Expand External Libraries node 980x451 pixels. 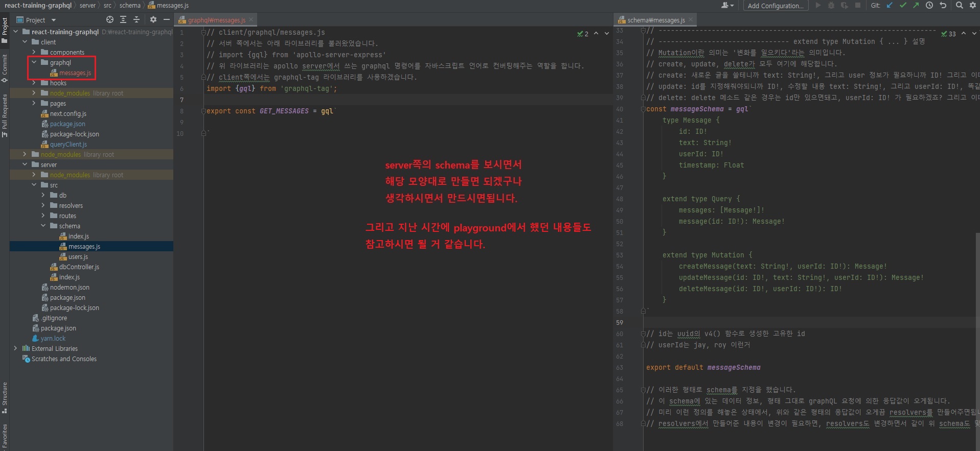15,349
